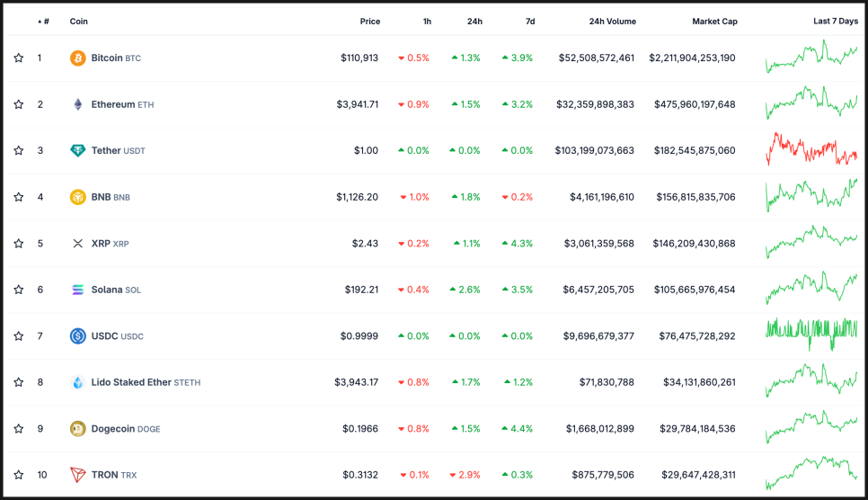Viewport: 868px width, 500px height.
Task: Click the BNB coin logo icon
Action: [78, 197]
